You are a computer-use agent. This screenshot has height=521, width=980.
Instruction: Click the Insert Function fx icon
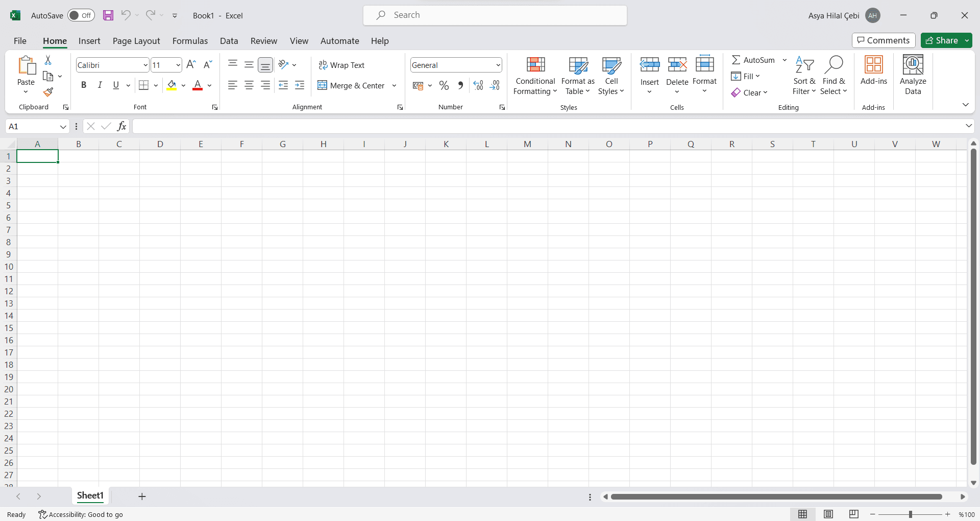tap(121, 126)
